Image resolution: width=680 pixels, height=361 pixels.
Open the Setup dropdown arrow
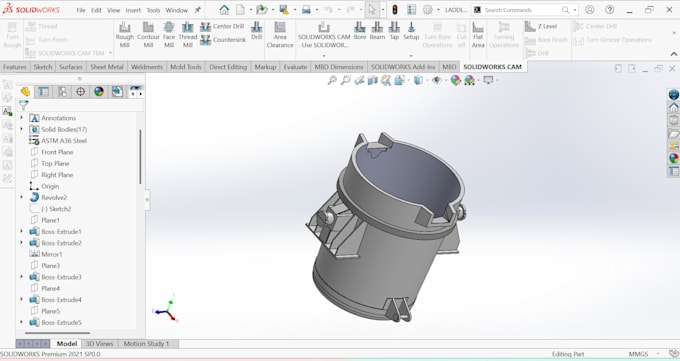point(411,56)
